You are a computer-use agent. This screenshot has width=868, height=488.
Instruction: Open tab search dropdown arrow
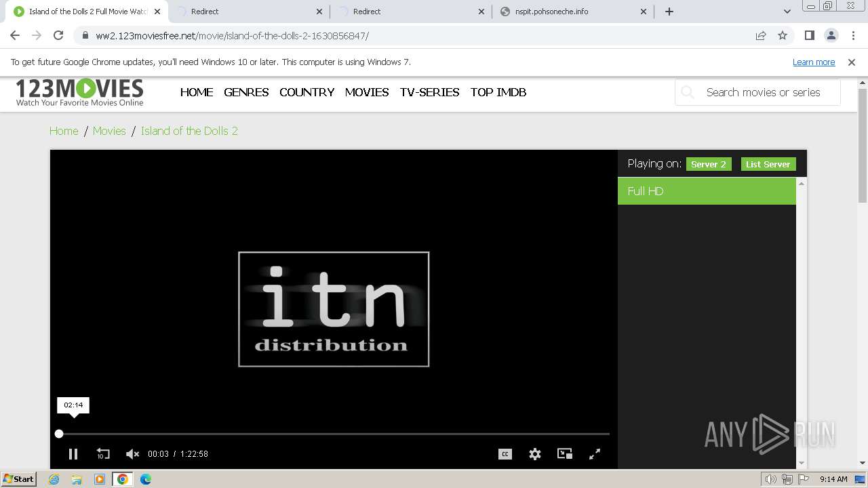[x=787, y=12]
